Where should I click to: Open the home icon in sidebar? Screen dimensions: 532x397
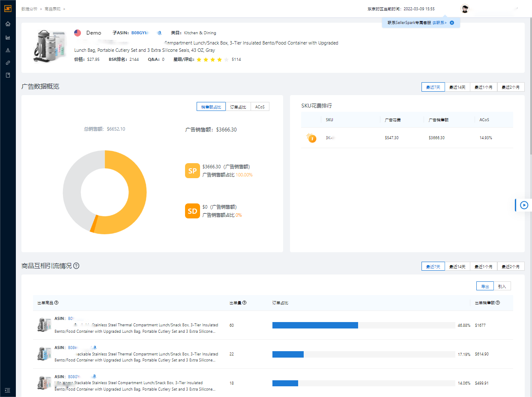(8, 24)
